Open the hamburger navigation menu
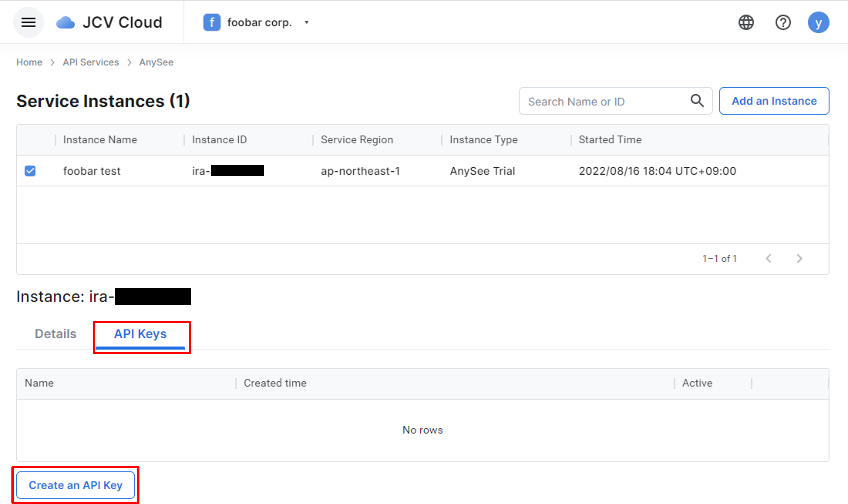 point(28,22)
